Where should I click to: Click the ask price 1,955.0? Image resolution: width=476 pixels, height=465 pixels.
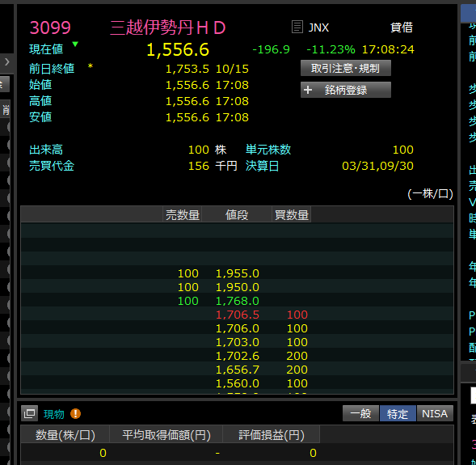click(x=238, y=273)
